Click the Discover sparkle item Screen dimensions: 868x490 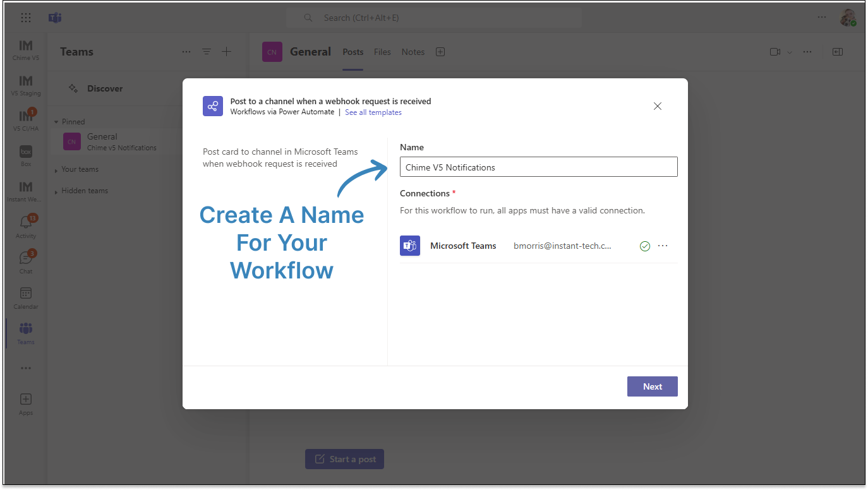[96, 88]
